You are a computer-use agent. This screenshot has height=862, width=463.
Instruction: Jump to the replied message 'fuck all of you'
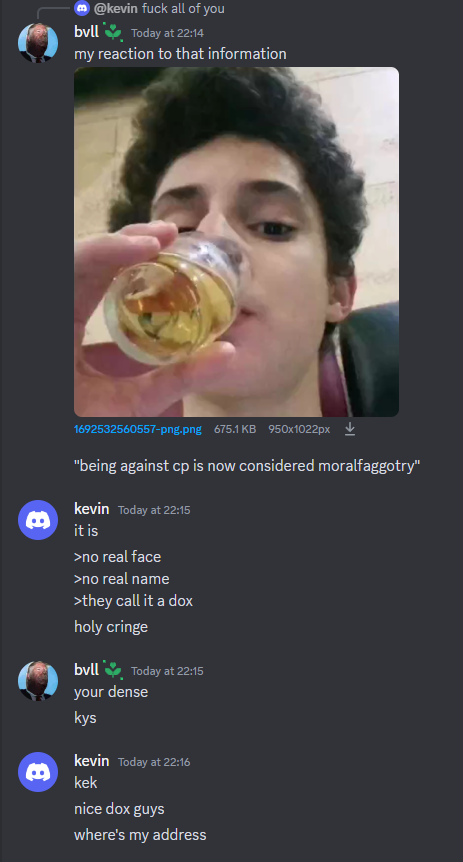183,9
